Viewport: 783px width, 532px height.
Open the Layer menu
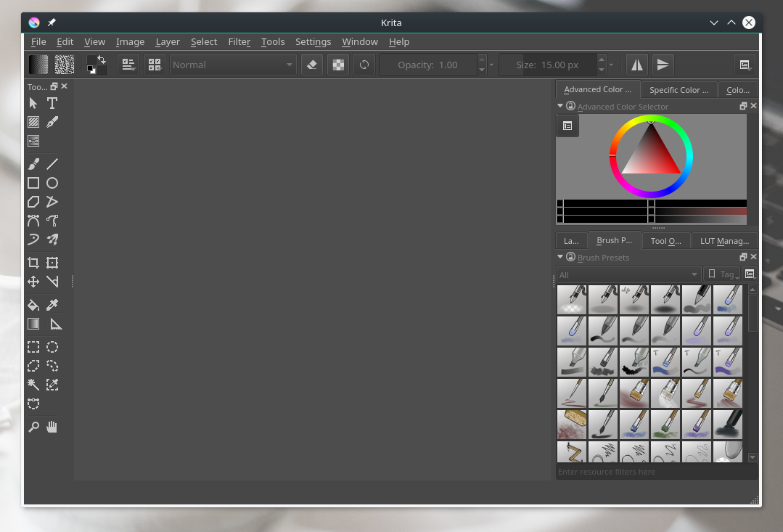pos(168,42)
